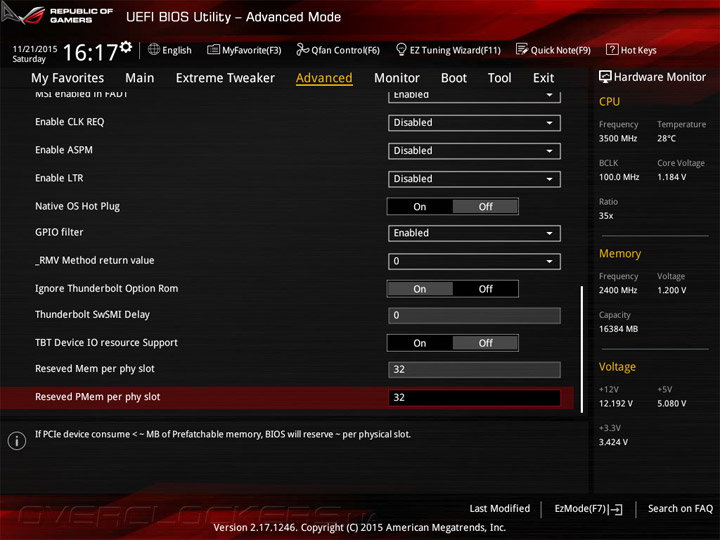Viewport: 720px width, 540px height.
Task: Set TBT Device IO resource Support On
Action: [420, 343]
